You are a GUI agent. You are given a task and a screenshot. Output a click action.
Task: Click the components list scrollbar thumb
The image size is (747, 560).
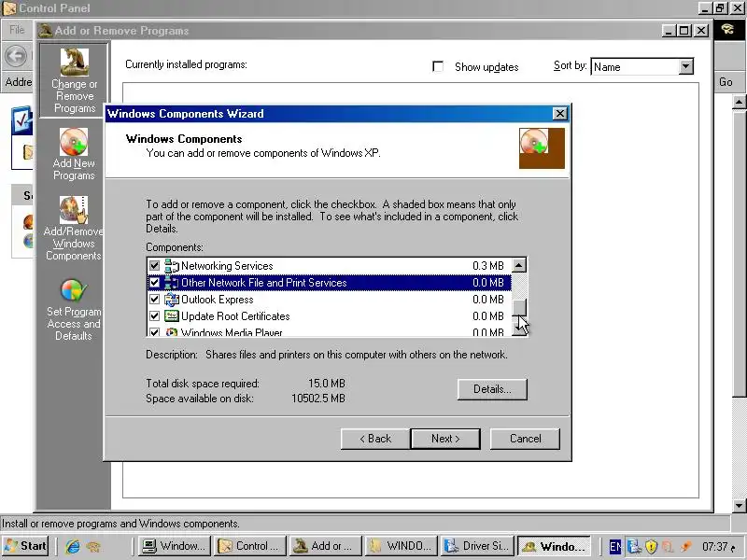(x=519, y=307)
